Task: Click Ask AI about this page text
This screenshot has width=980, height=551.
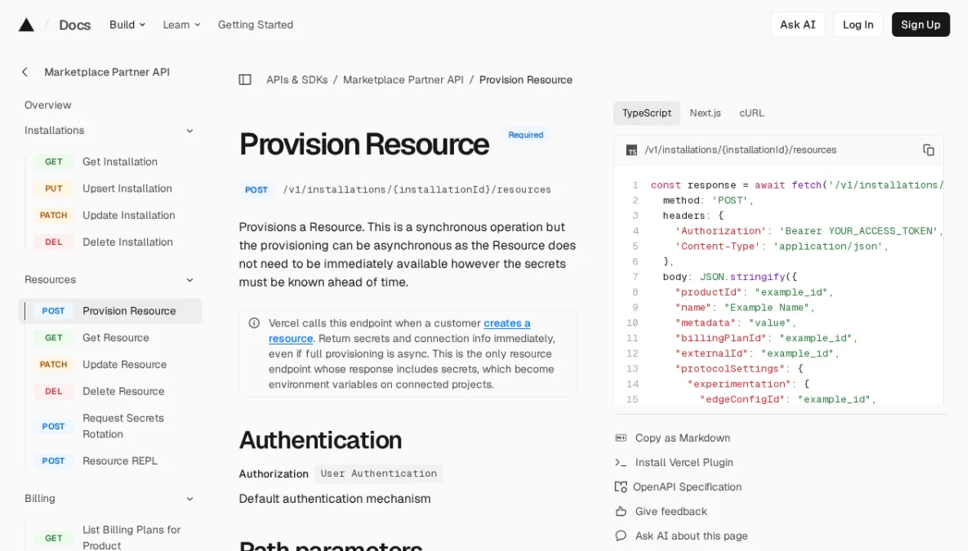Action: click(x=692, y=536)
